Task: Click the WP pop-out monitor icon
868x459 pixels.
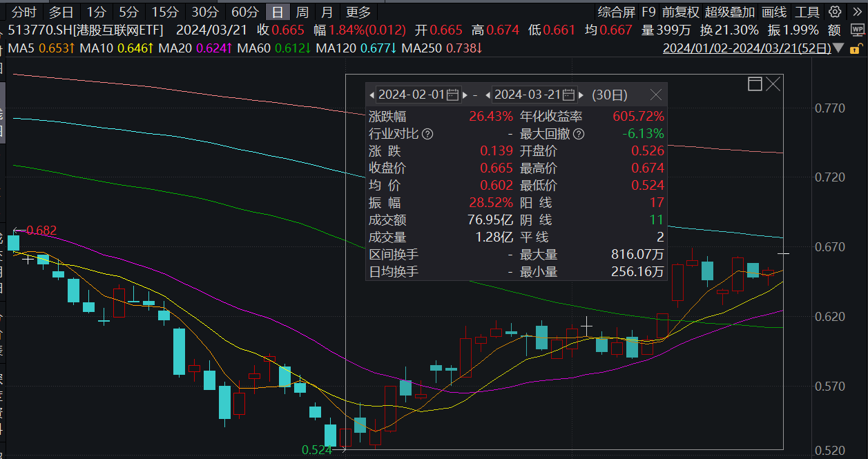Action: point(857,30)
